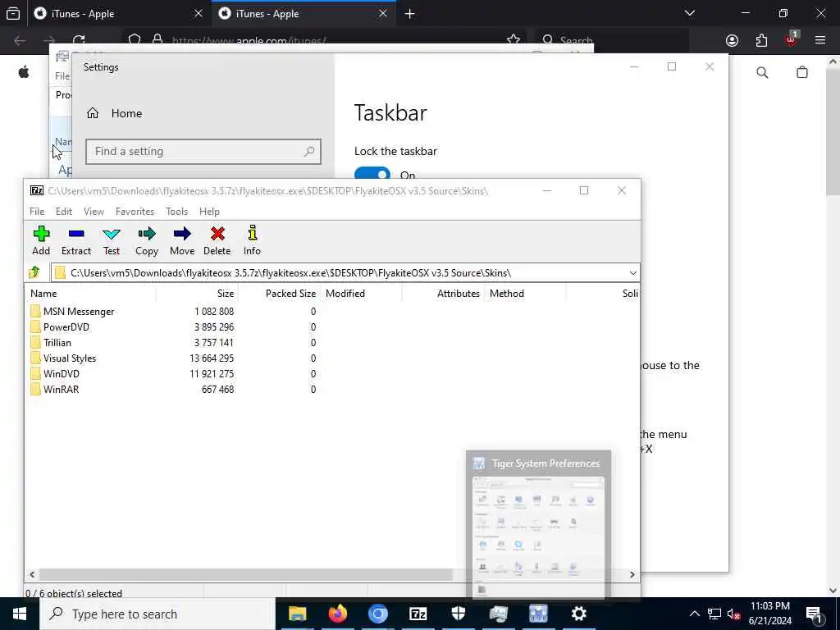840x630 pixels.
Task: Open the Info toolbar icon
Action: click(252, 240)
